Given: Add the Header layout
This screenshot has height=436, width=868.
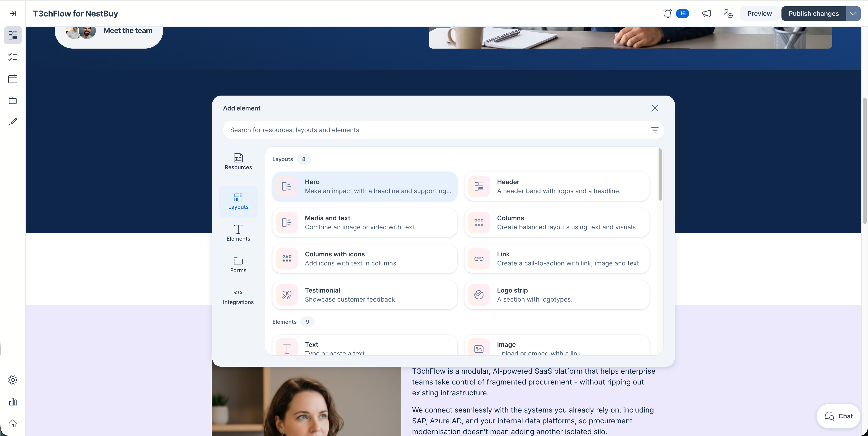Looking at the screenshot, I should point(557,186).
